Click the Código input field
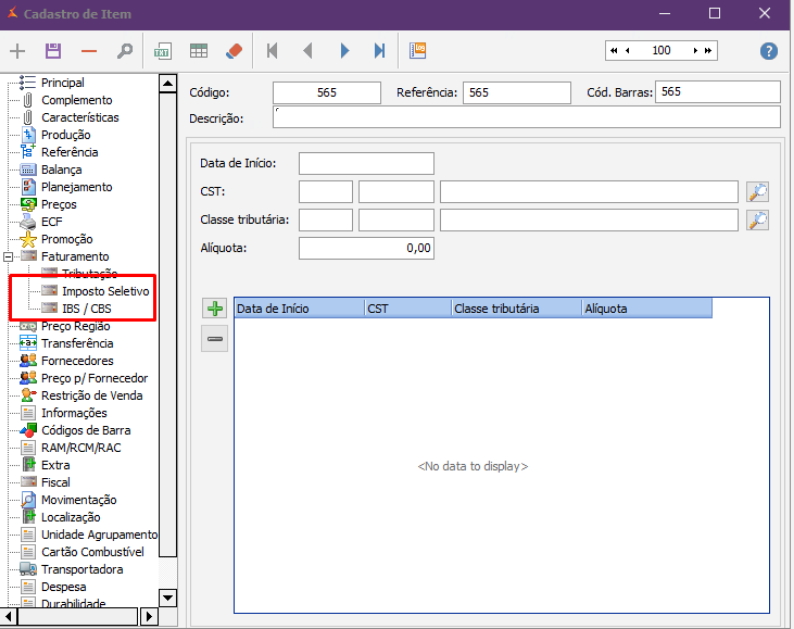The image size is (794, 629). (x=327, y=93)
